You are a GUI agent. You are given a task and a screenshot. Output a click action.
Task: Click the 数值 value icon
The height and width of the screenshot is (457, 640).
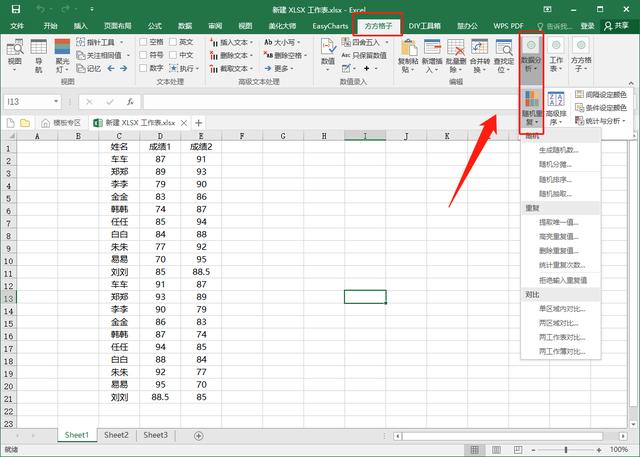click(328, 55)
